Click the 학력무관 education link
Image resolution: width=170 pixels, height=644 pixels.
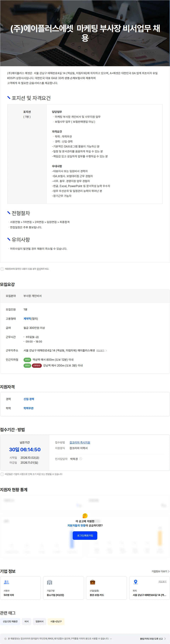(x=29, y=408)
